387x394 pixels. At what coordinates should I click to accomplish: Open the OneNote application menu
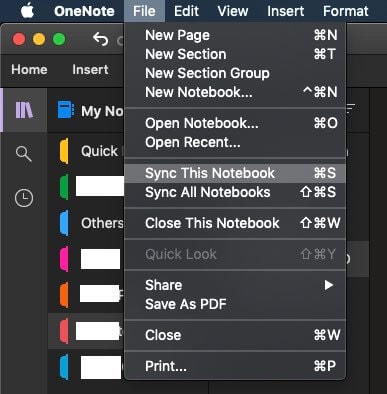point(84,11)
